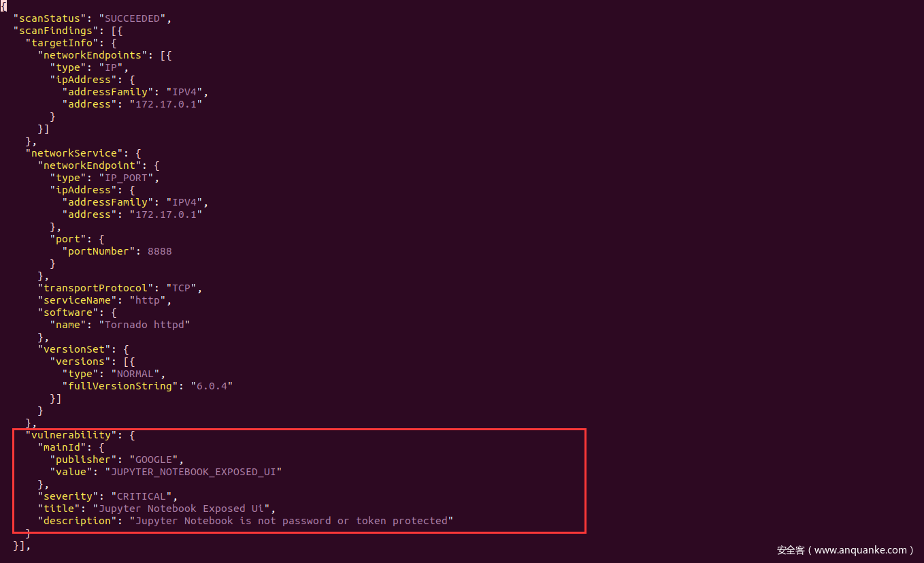Select the port number 8888
Viewport: 924px width, 563px height.
pyautogui.click(x=159, y=251)
